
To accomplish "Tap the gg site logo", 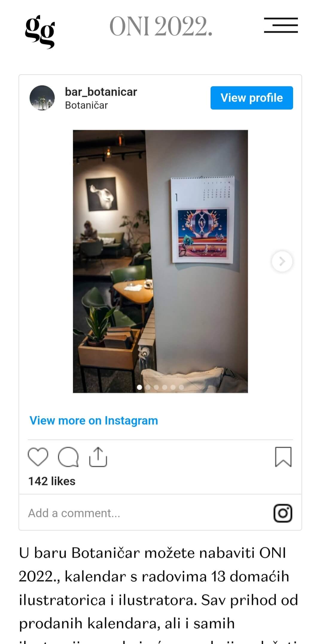I will pos(40,32).
